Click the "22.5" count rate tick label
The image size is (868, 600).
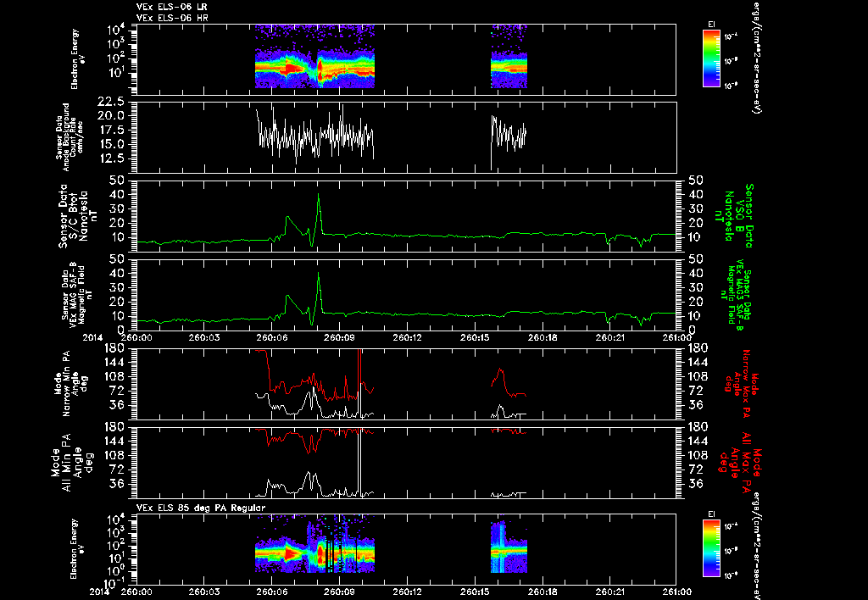tap(113, 102)
